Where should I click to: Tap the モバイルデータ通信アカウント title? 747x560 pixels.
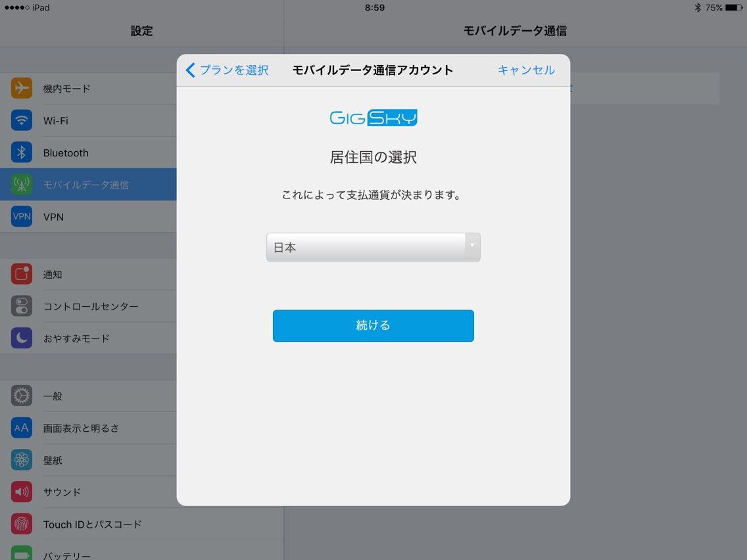373,70
